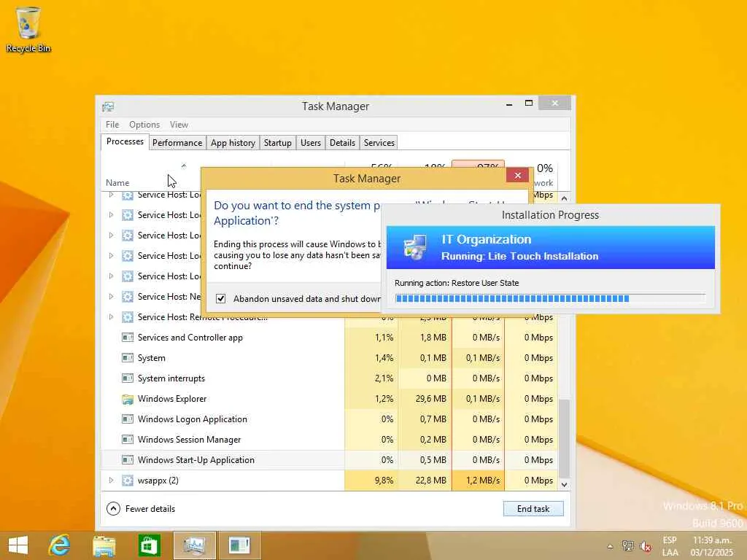The image size is (747, 560).
Task: Select the System interrupts row
Action: click(329, 378)
